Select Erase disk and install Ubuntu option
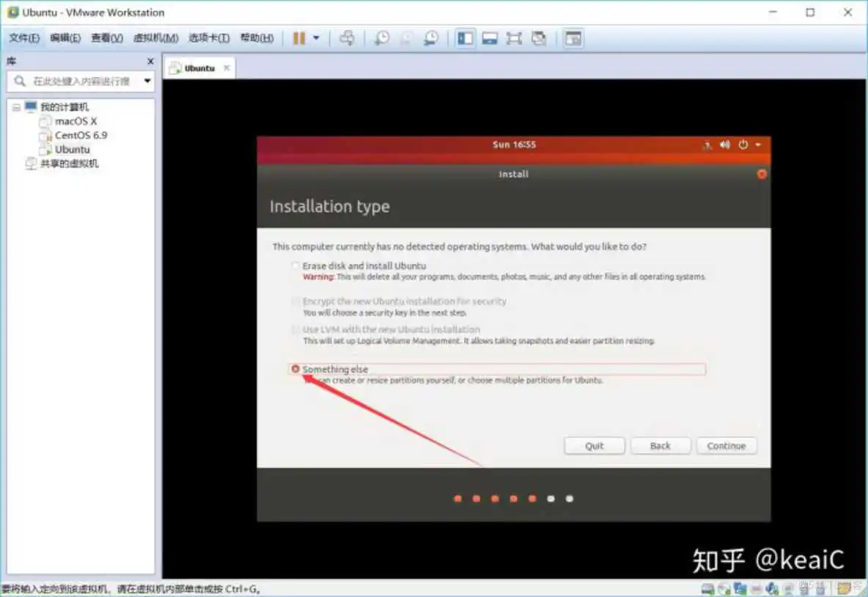The width and height of the screenshot is (868, 597). coord(295,265)
